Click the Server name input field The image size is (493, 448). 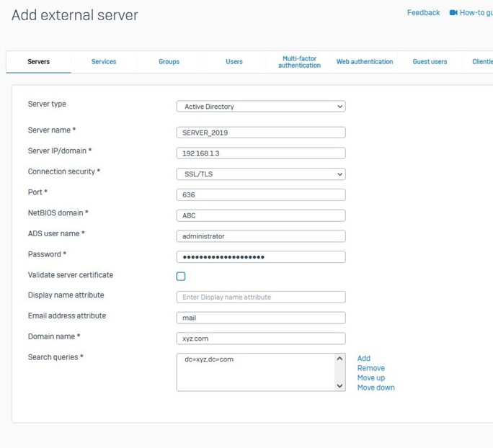pos(260,133)
